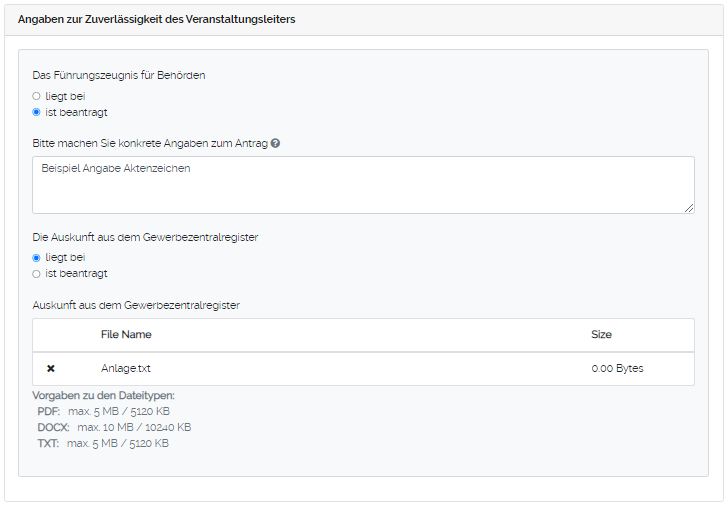Select 'liegt bei' for Führungszeugnis
This screenshot has height=506, width=728.
(x=37, y=96)
